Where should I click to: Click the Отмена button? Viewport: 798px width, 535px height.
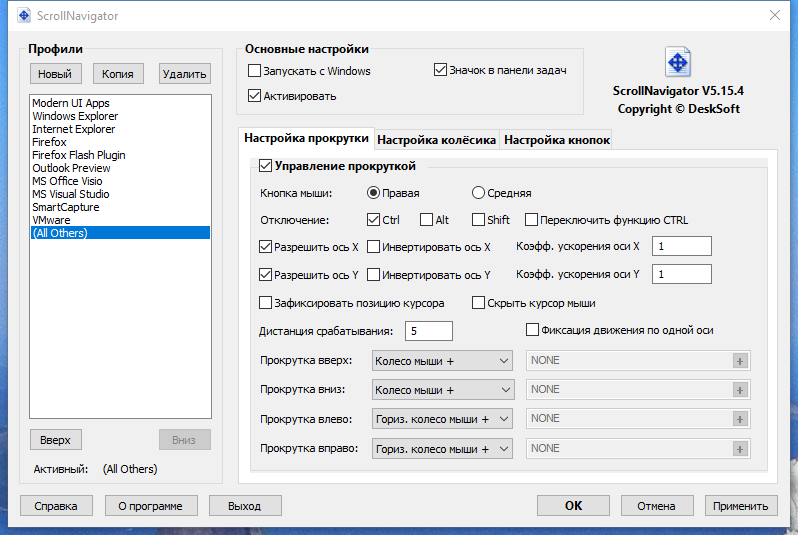click(657, 506)
